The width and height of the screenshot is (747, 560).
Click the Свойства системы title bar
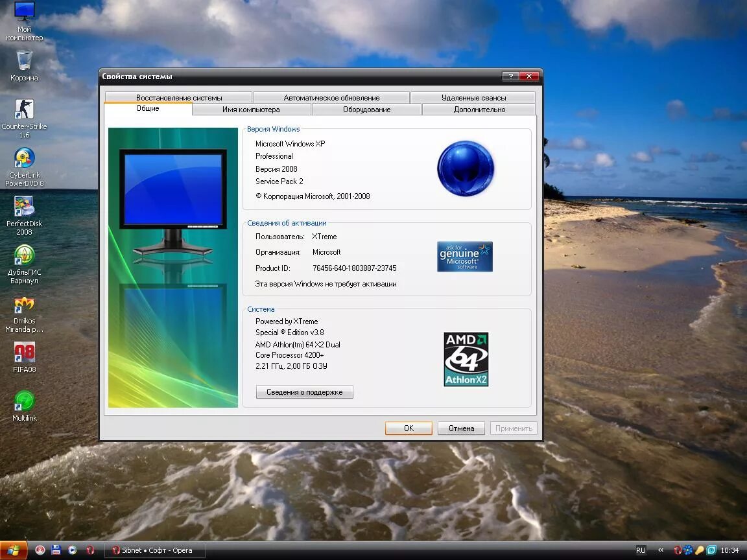click(300, 76)
